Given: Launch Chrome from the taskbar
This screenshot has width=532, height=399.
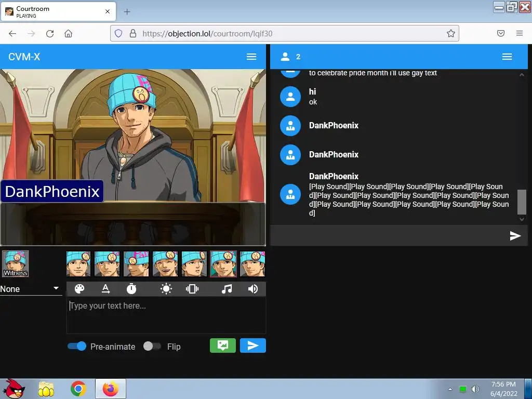Looking at the screenshot, I should [x=78, y=389].
